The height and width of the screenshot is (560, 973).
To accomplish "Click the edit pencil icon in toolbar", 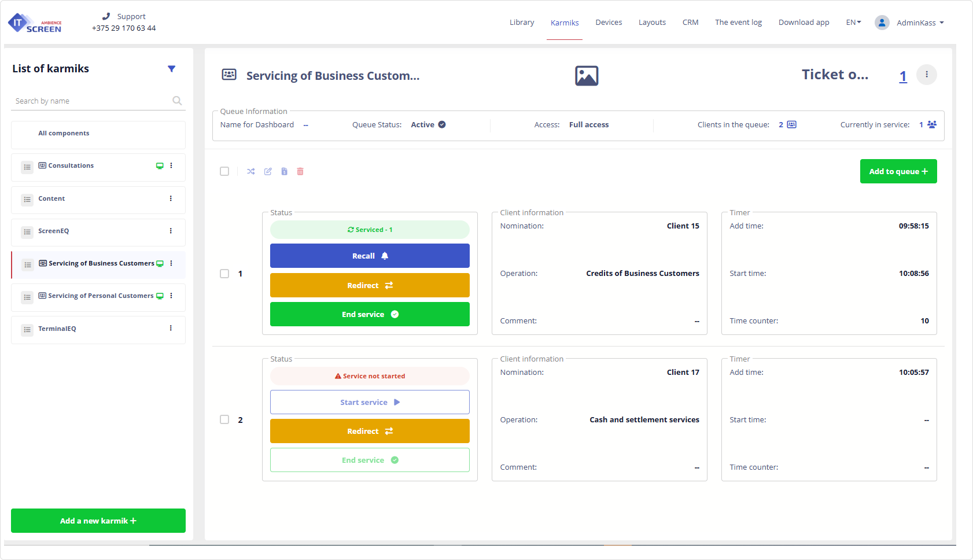I will (268, 171).
